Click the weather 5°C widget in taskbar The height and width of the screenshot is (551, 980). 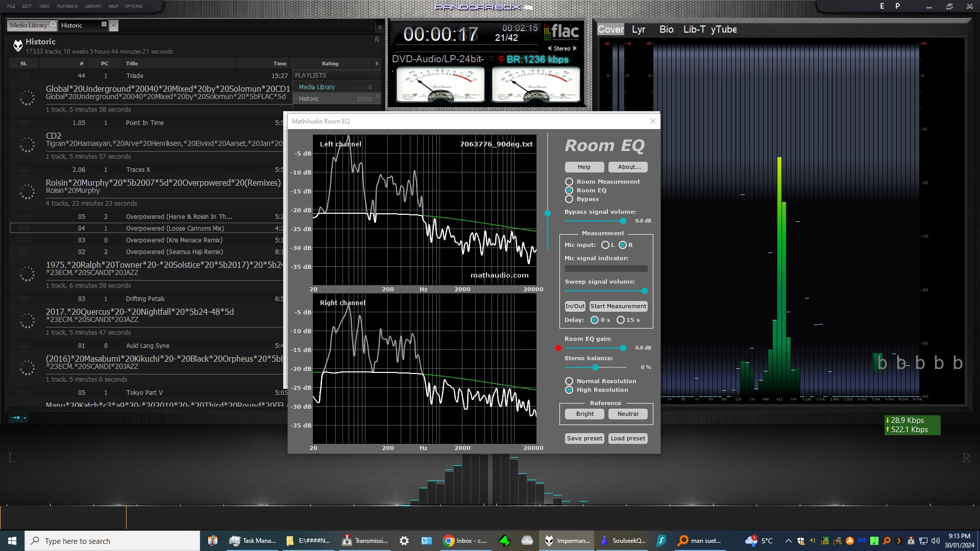click(759, 541)
